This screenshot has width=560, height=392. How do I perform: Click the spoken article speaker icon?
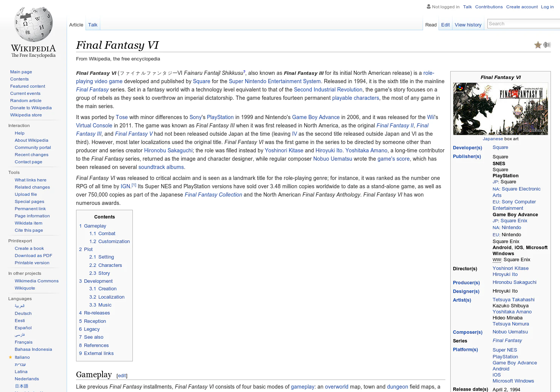[x=547, y=45]
